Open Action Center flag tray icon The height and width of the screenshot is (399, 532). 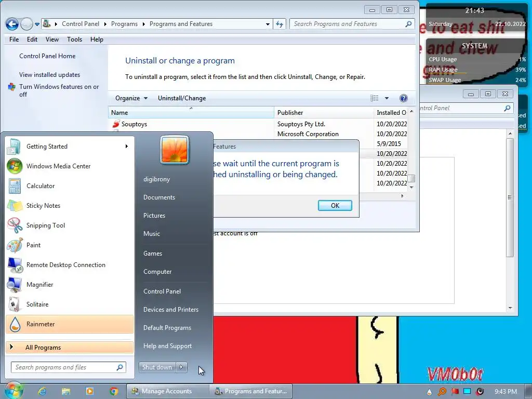pyautogui.click(x=455, y=392)
